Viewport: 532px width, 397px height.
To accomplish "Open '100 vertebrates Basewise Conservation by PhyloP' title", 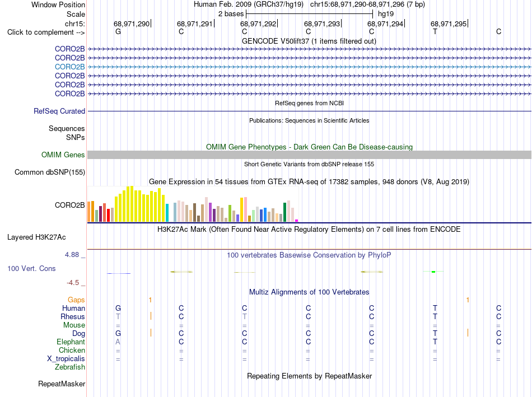I will [x=309, y=255].
